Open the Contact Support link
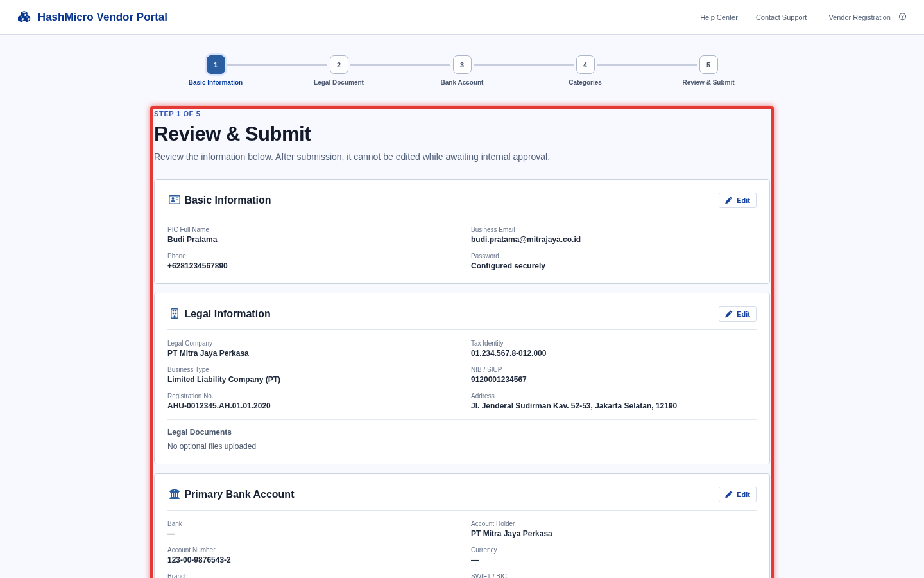Viewport: 924px width, 578px height. coord(781,17)
